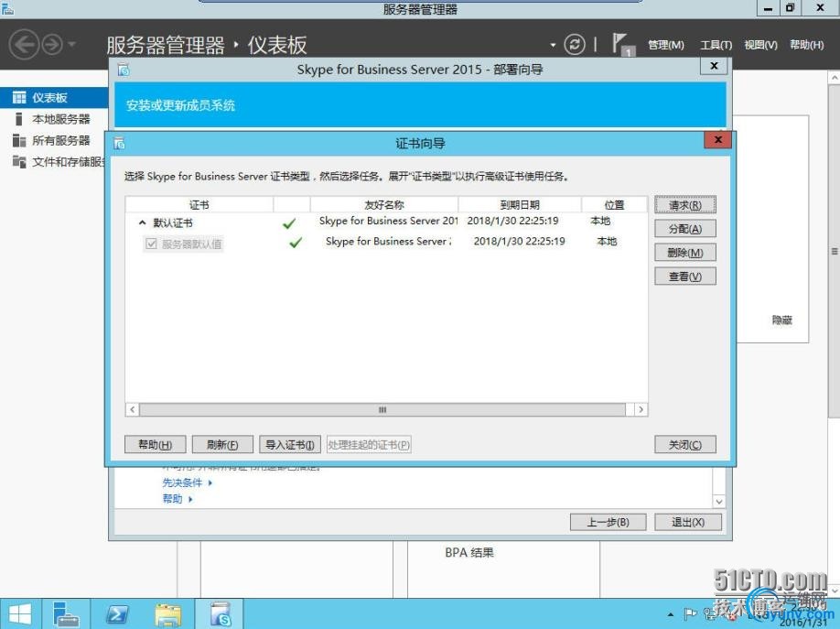This screenshot has height=629, width=840.
Task: Open File Explorer from the taskbar
Action: click(x=167, y=614)
